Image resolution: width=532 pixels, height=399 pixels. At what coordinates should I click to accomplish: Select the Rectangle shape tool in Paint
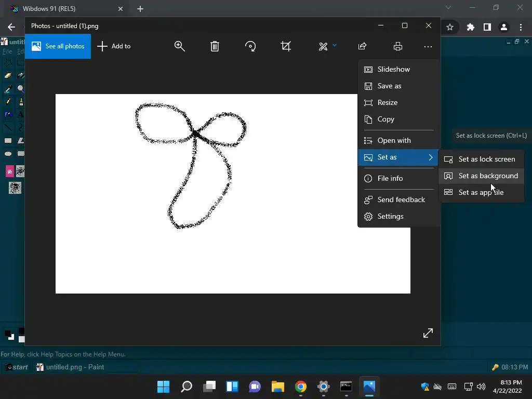(8, 140)
